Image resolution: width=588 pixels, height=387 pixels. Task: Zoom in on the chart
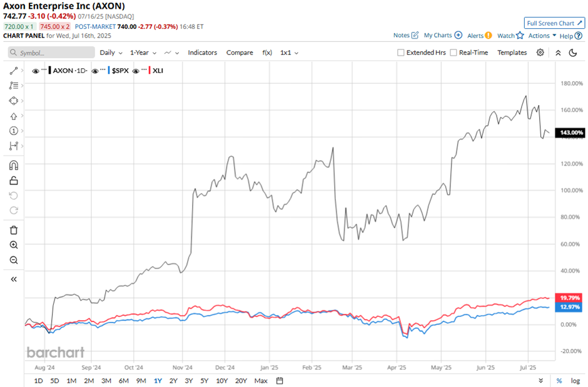point(14,245)
